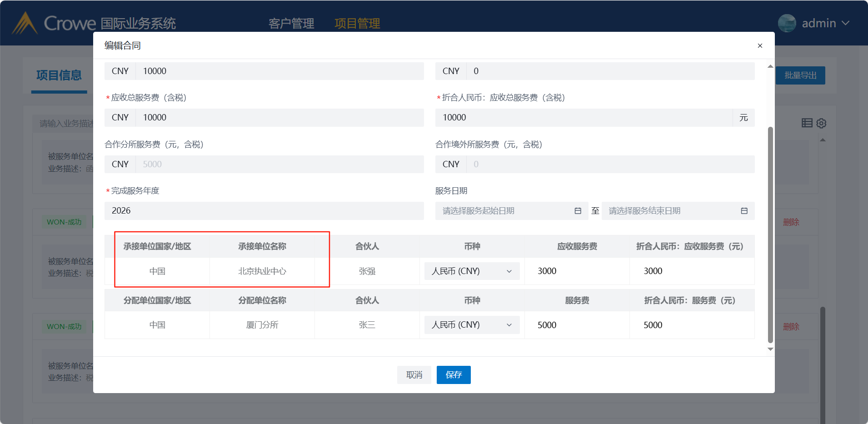The width and height of the screenshot is (868, 424).
Task: Click the 承接单位国家/地区 column header
Action: tap(157, 246)
